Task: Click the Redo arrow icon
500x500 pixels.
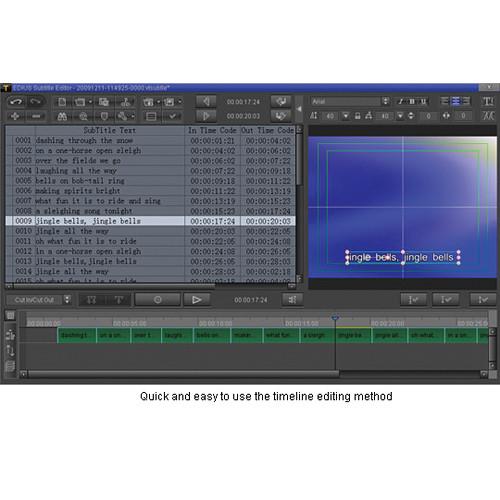Action: click(36, 102)
